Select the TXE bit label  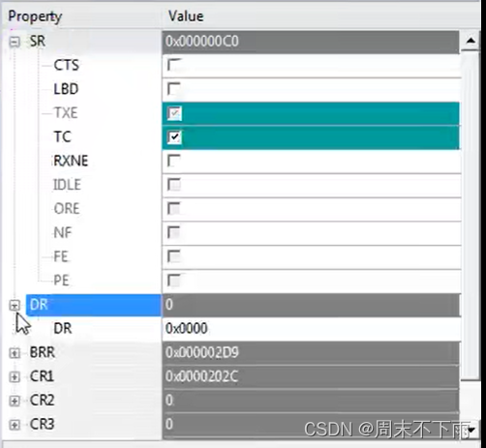coord(66,113)
